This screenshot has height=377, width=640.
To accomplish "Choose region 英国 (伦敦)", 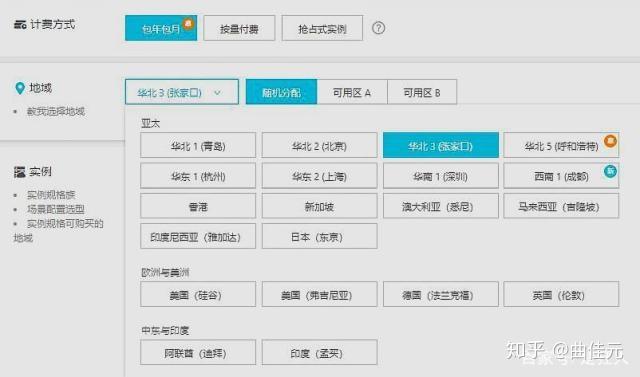I will 561,294.
